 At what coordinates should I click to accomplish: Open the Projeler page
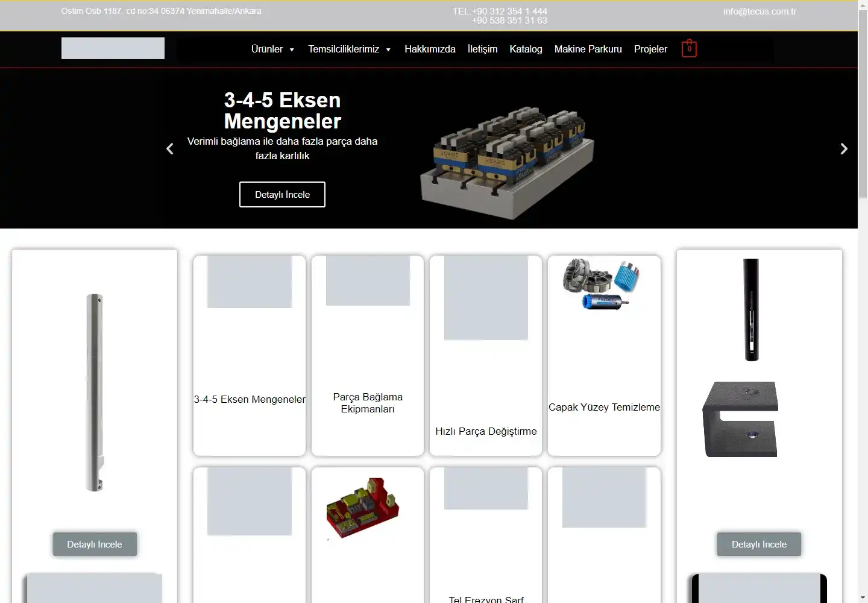[650, 49]
